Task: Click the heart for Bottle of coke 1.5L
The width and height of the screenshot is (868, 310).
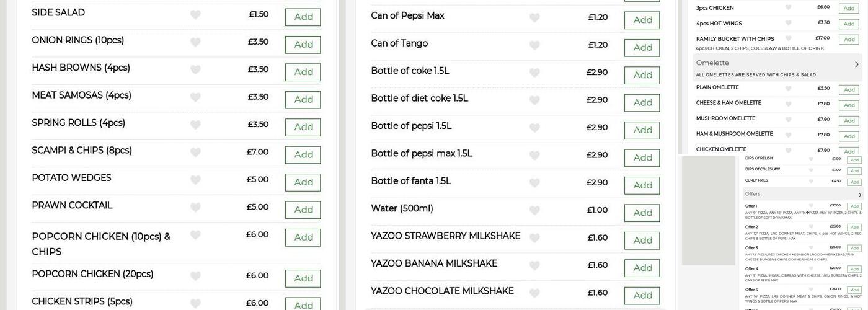Action: pyautogui.click(x=534, y=73)
